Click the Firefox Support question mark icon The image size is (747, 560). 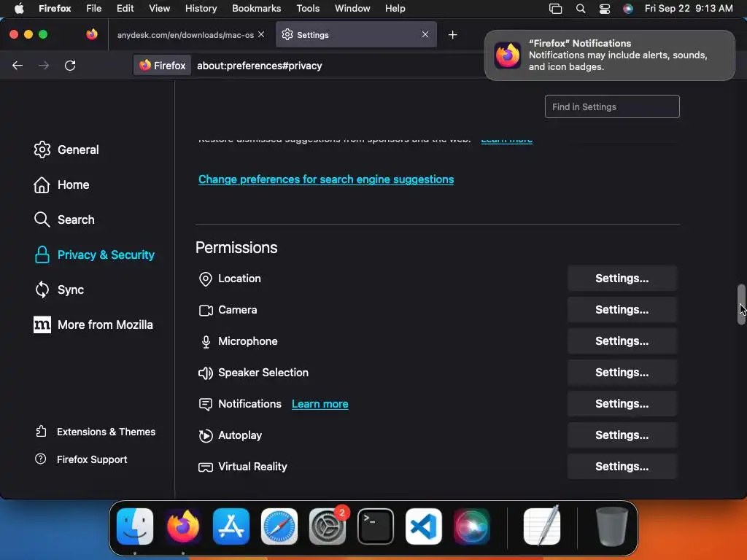coord(41,459)
